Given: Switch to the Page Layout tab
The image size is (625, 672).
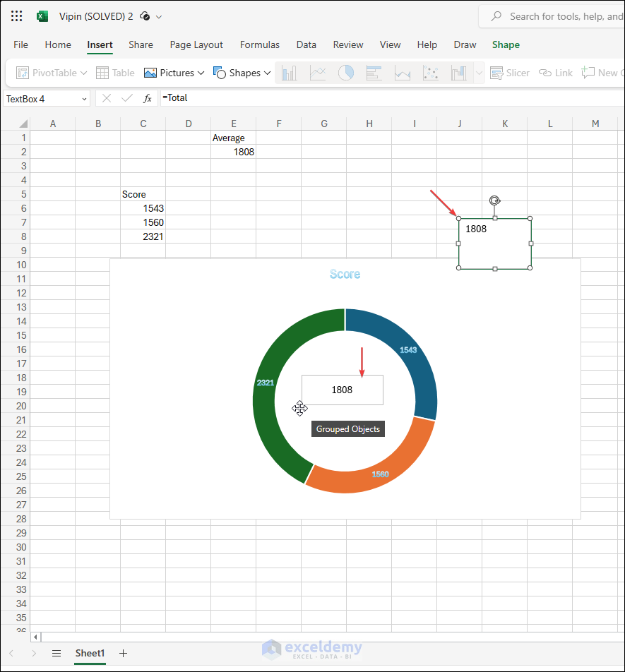Looking at the screenshot, I should tap(196, 44).
